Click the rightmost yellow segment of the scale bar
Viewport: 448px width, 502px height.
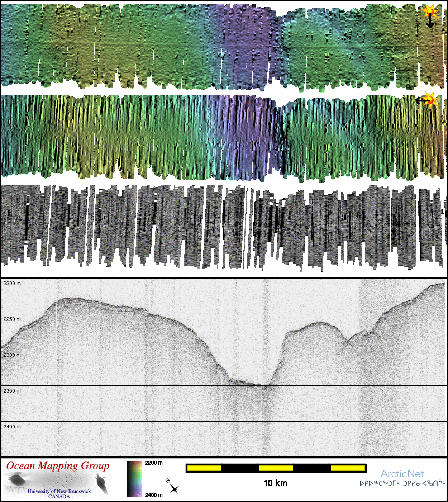pos(347,468)
